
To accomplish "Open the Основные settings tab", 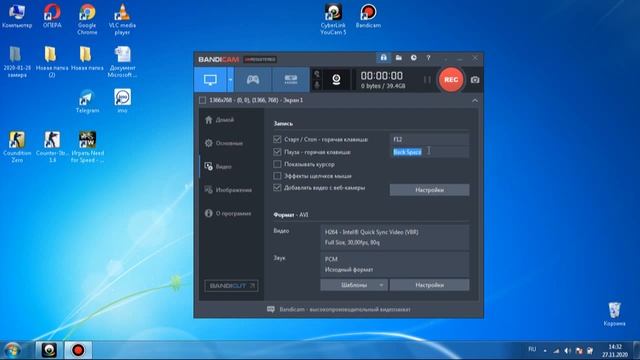I will pos(224,143).
